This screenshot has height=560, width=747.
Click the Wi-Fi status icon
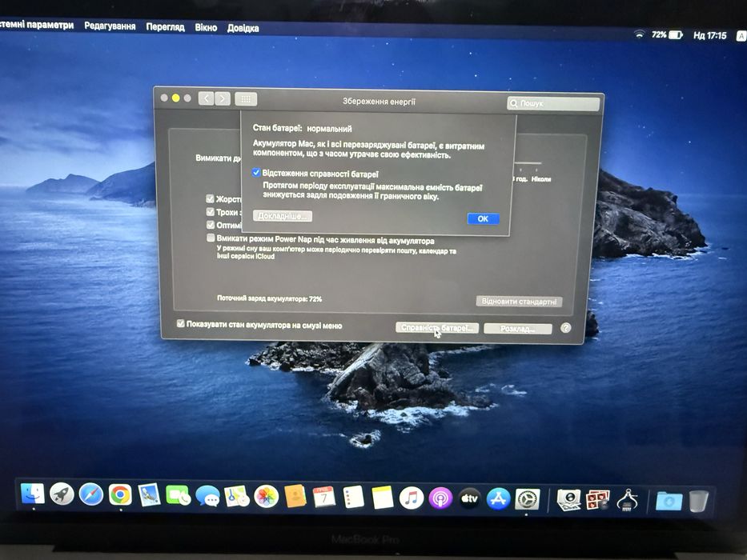click(639, 34)
